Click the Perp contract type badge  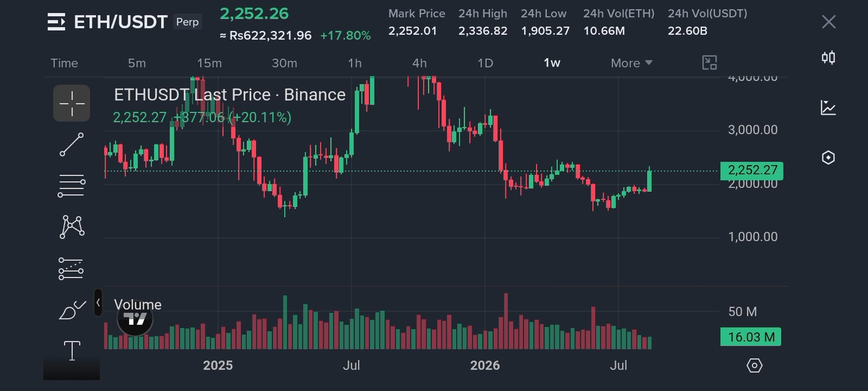point(187,22)
